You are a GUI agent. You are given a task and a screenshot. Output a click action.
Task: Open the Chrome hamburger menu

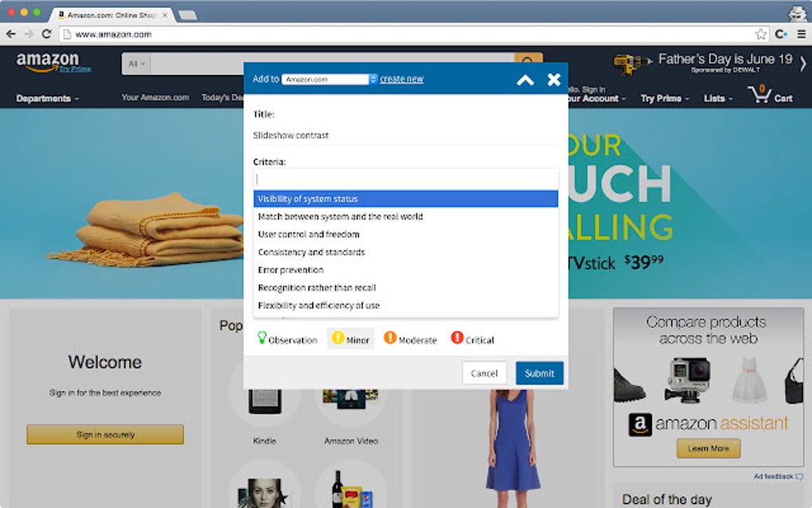(x=801, y=34)
